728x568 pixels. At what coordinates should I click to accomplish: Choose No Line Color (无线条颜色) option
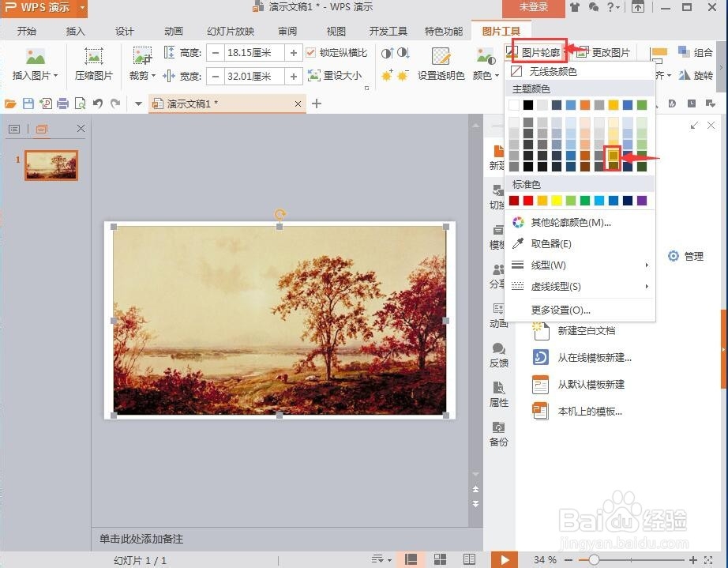pyautogui.click(x=580, y=71)
